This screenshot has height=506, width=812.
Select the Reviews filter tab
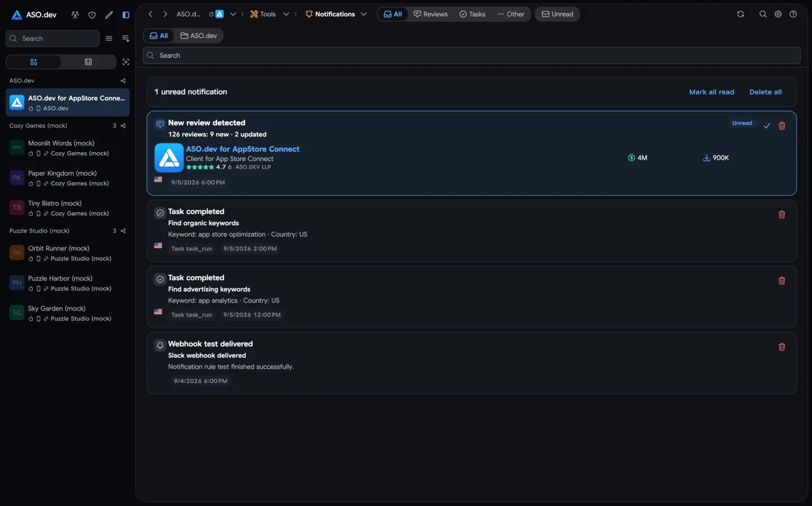tap(430, 14)
